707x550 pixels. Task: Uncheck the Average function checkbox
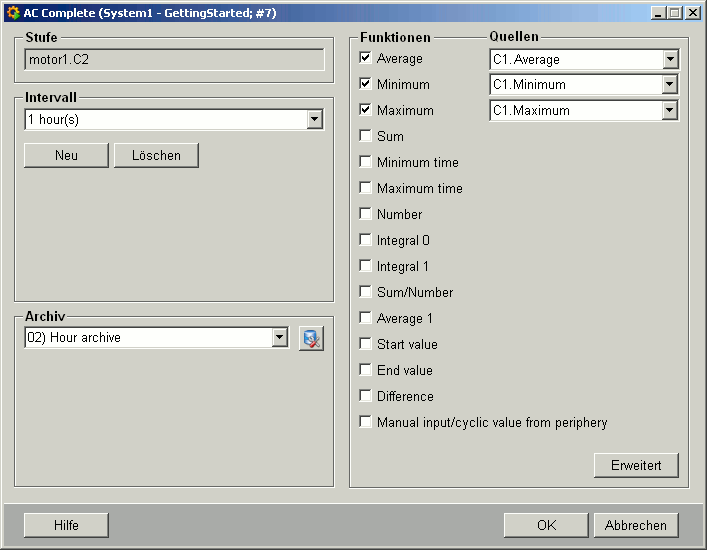(x=366, y=59)
